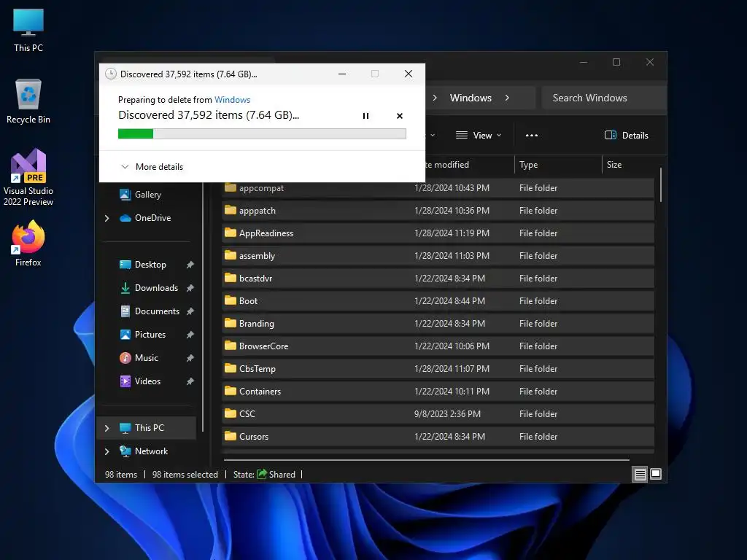Select the Boot folder
Screen dimensions: 747x560
438,301
